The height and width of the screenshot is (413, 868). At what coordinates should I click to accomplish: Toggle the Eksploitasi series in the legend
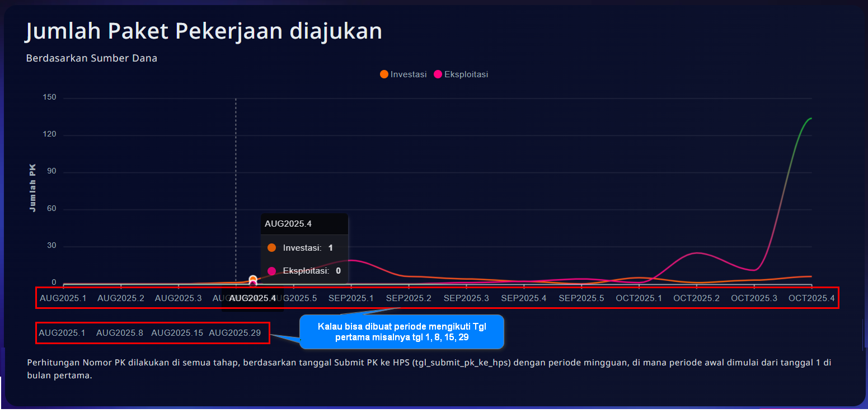pos(461,74)
